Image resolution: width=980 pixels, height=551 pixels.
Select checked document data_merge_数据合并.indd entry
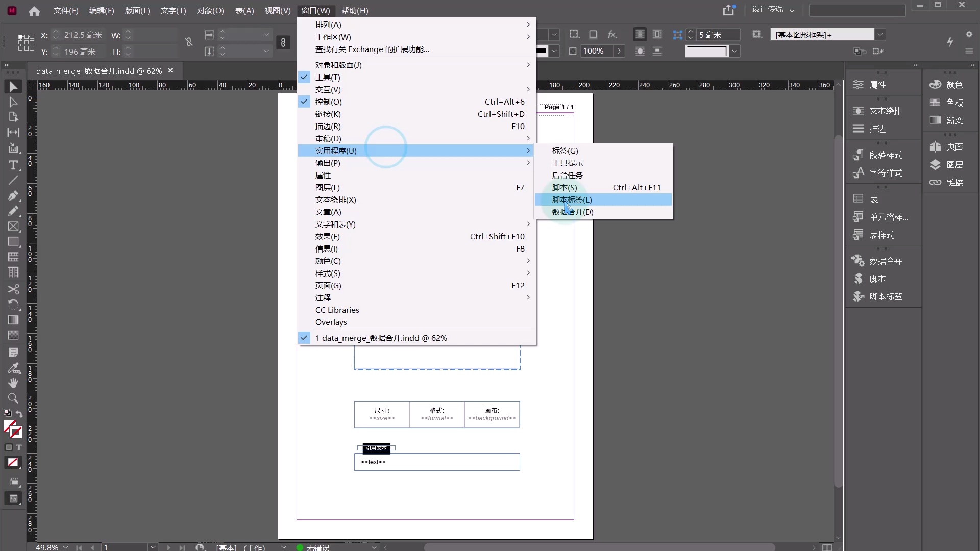point(416,338)
